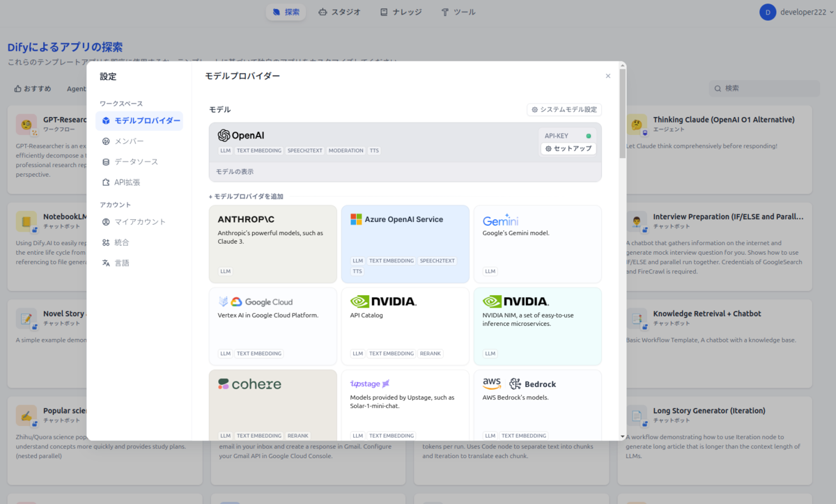Click the Azure Microsoft logo icon
836x504 pixels.
(356, 219)
